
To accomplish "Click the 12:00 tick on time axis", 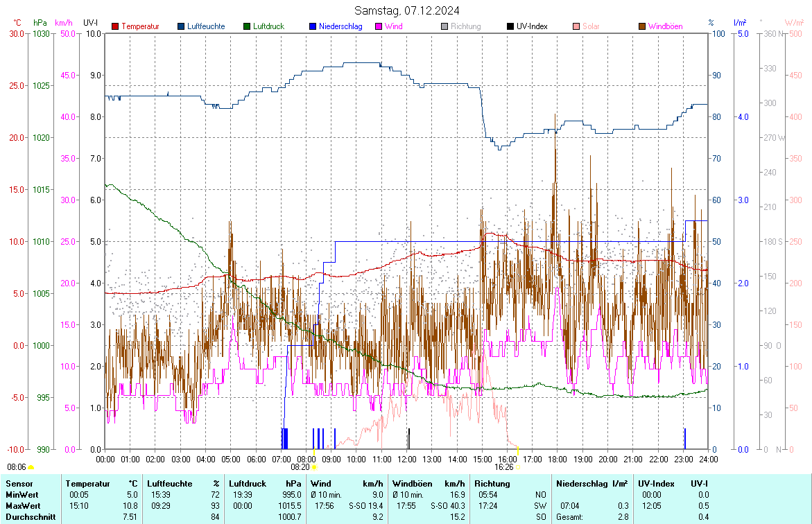I will click(x=407, y=459).
